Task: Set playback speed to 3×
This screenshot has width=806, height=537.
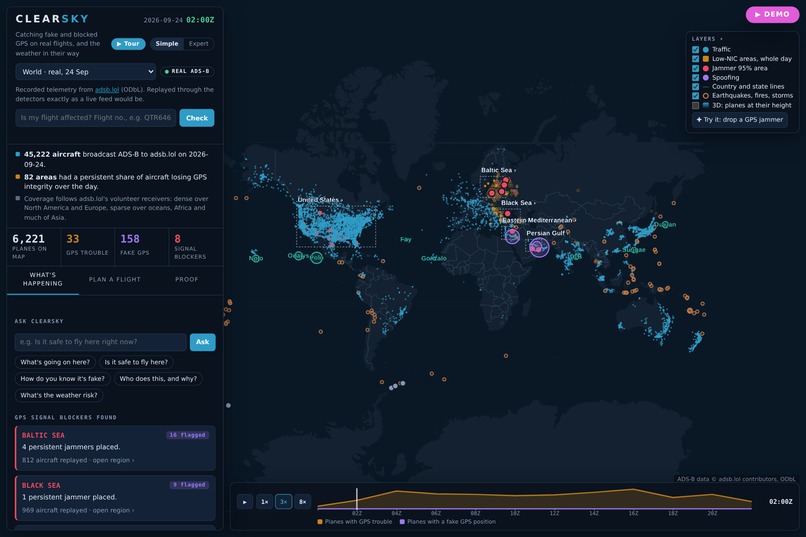Action: click(283, 502)
